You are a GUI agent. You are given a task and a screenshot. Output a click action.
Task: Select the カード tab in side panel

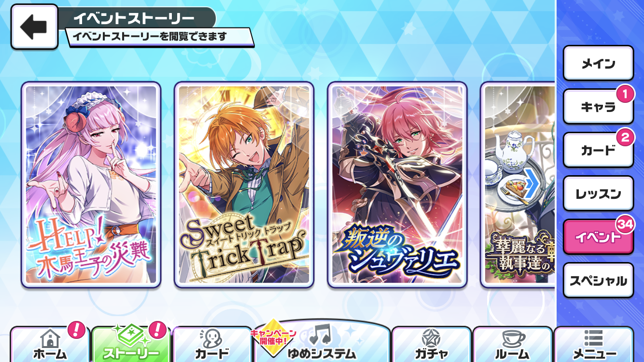click(598, 150)
